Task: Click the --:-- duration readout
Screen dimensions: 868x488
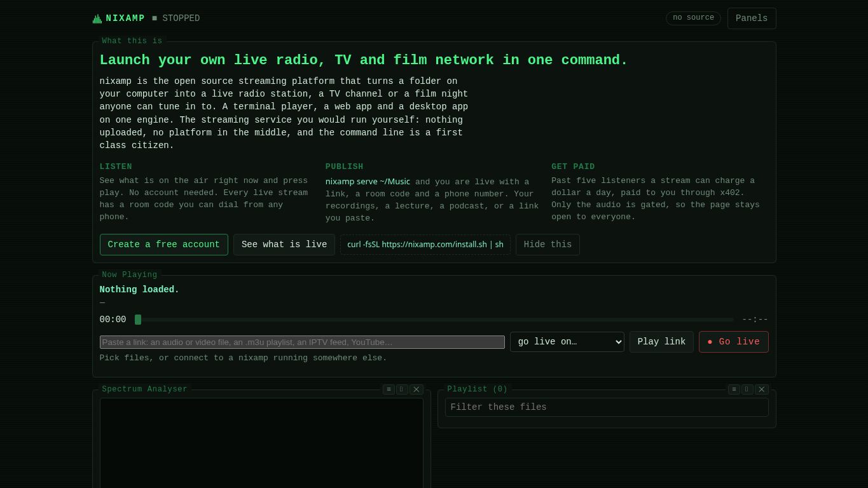Action: coord(755,320)
